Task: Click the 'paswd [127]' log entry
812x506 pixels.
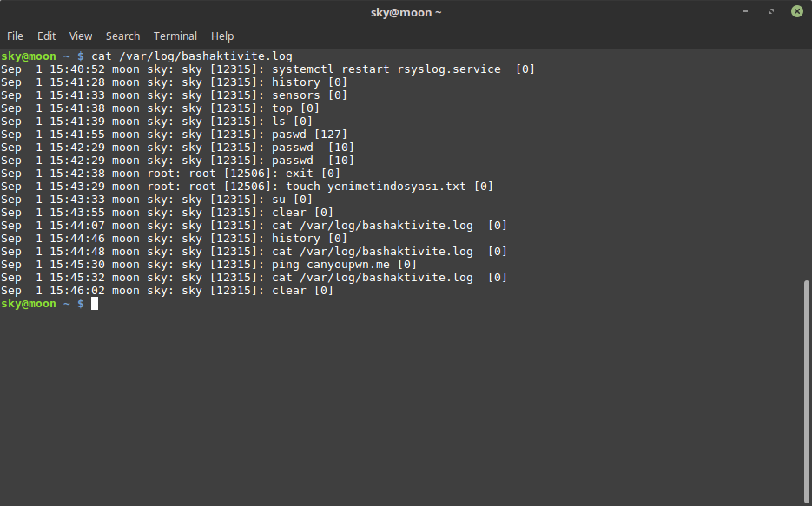Action: click(174, 135)
